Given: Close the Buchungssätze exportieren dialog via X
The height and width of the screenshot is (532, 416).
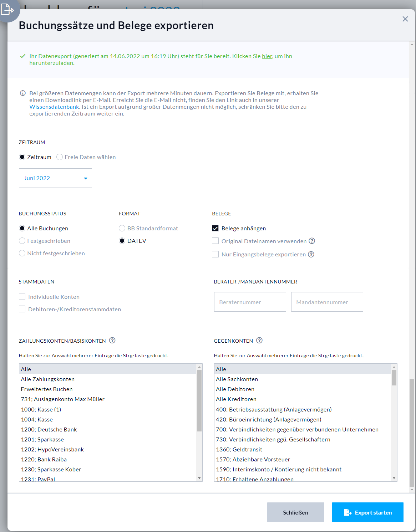Looking at the screenshot, I should [x=405, y=19].
